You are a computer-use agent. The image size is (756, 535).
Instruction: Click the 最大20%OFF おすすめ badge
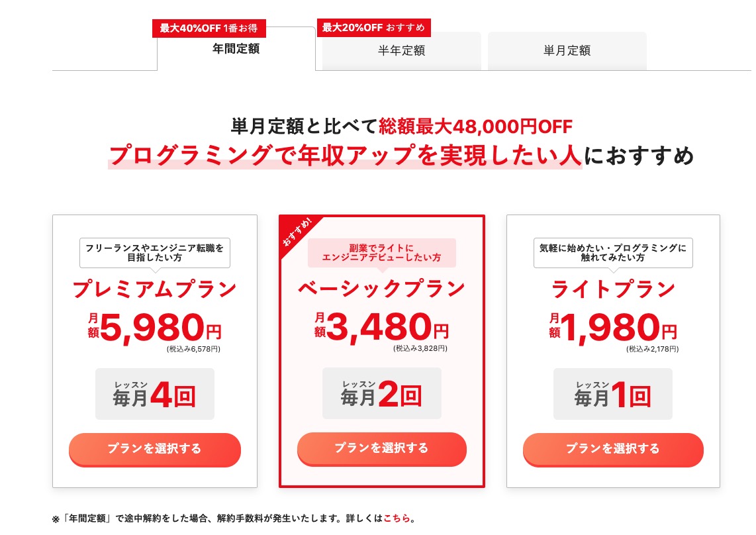373,28
